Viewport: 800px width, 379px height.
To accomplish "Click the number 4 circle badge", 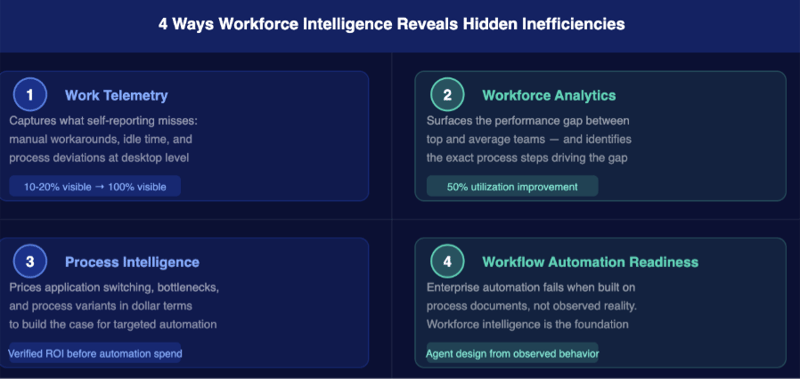I will [x=447, y=261].
